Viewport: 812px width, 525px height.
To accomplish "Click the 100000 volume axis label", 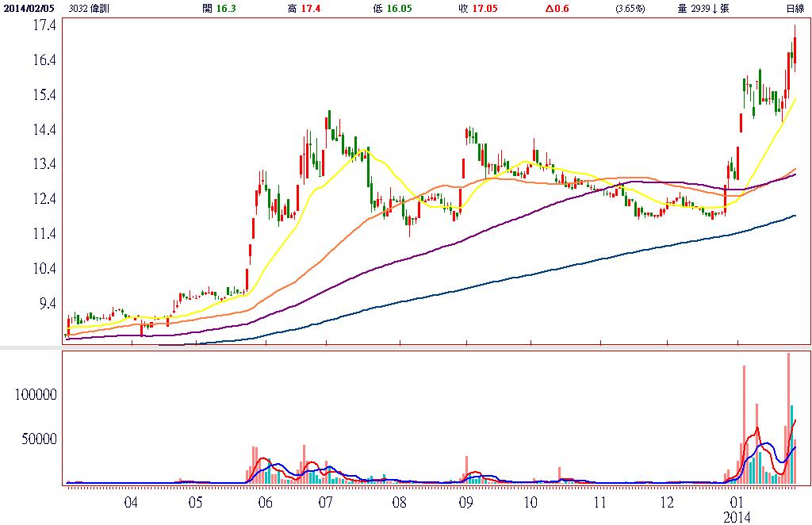I will (x=35, y=394).
